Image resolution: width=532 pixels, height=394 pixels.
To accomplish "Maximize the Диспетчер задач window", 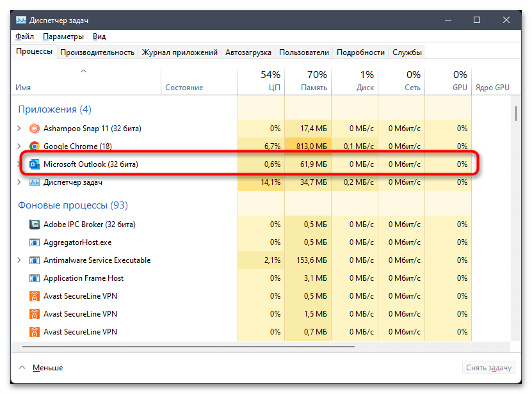I will [x=477, y=20].
